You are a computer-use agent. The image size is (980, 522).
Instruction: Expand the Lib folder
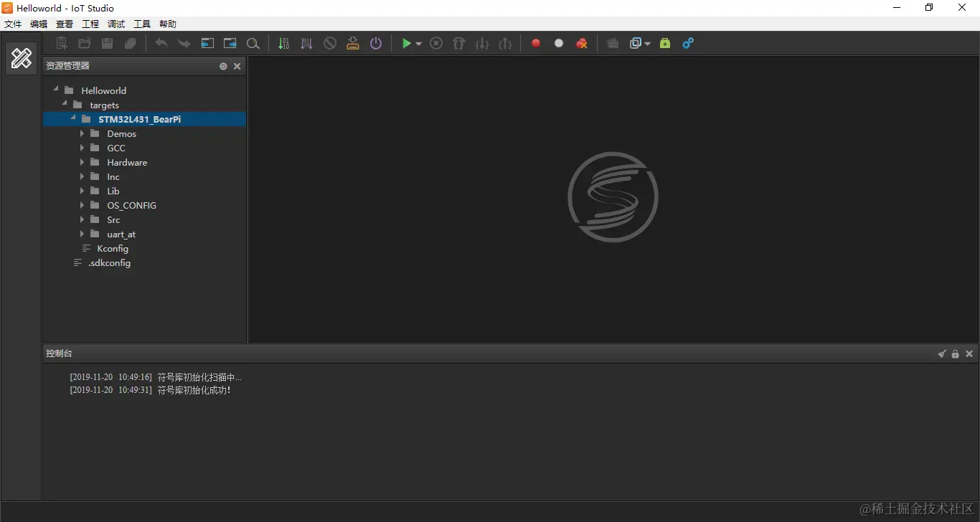point(82,191)
